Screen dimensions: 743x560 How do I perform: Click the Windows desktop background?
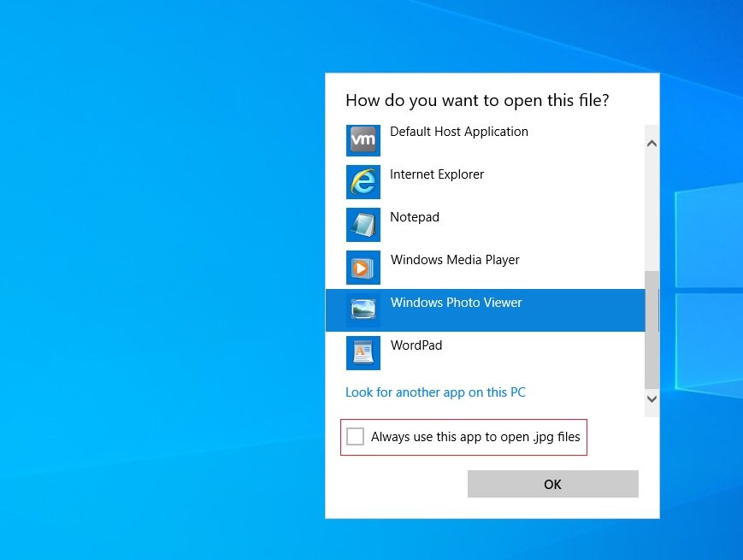click(x=128, y=342)
